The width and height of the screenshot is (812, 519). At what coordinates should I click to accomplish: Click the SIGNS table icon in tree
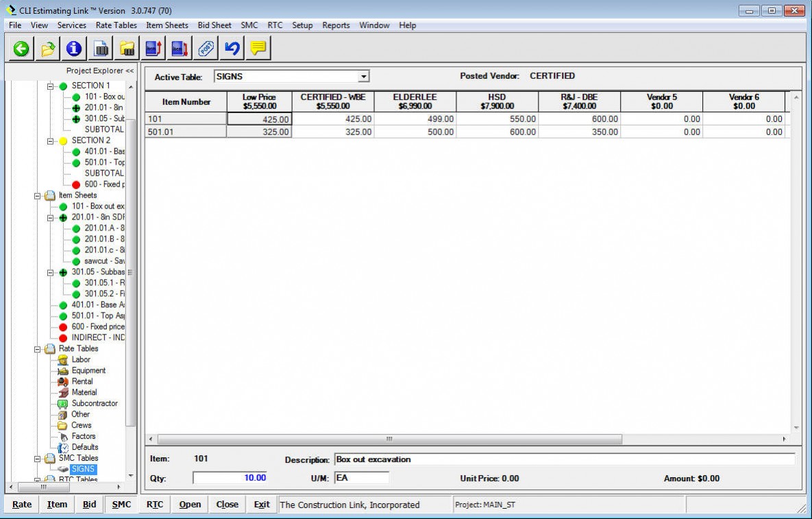tap(62, 469)
